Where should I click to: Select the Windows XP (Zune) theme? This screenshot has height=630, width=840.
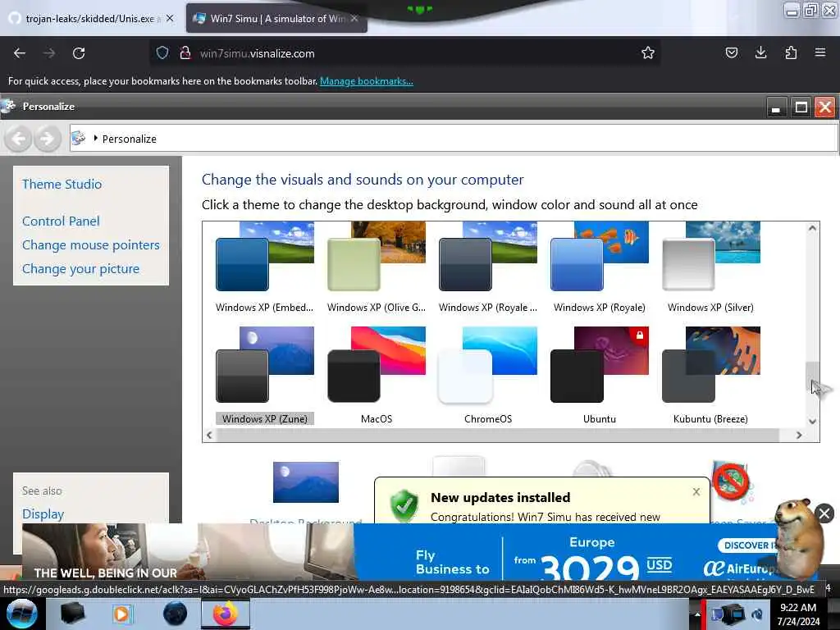point(265,365)
